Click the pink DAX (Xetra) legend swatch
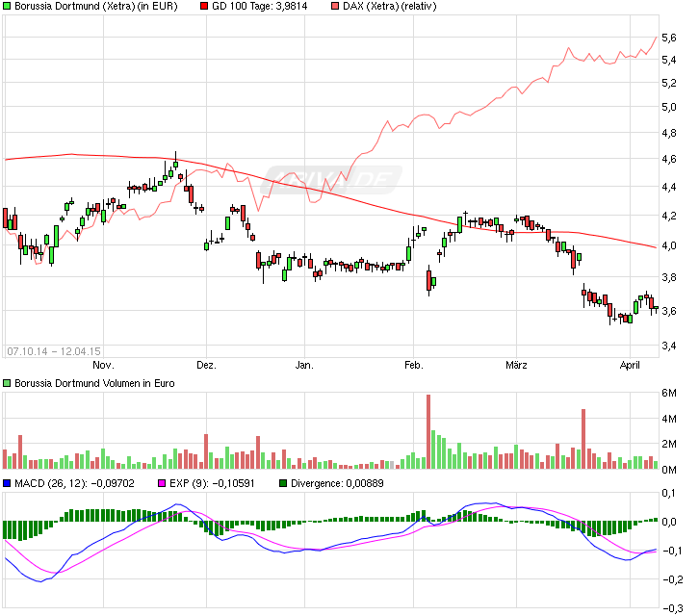 335,6
